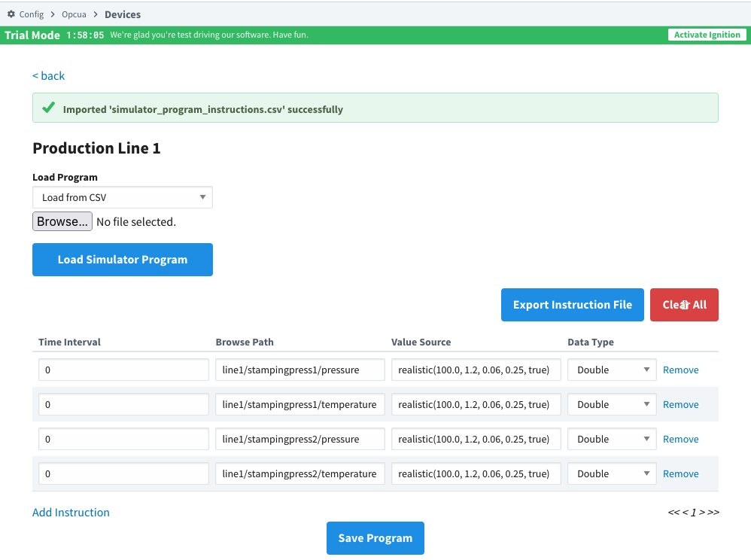The image size is (751, 560).
Task: Edit Value Source of stampingpress2/temperature row
Action: [476, 473]
